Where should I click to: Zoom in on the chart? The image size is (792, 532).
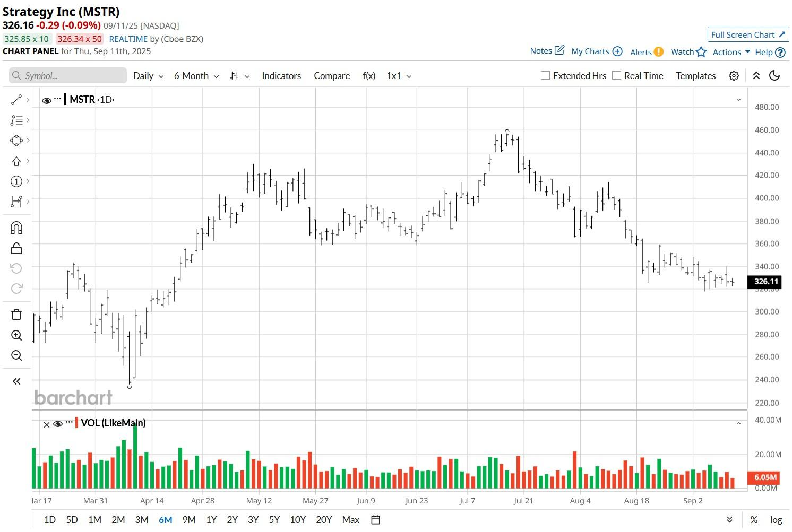click(x=16, y=335)
